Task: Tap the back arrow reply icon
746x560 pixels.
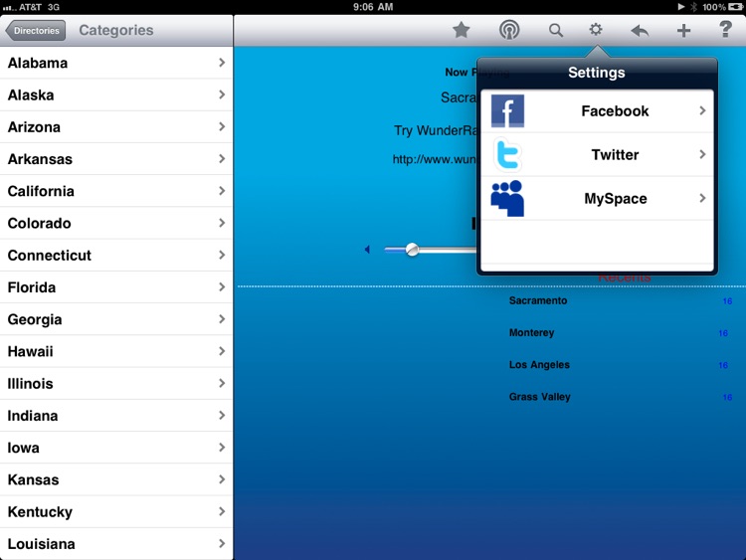Action: click(640, 31)
